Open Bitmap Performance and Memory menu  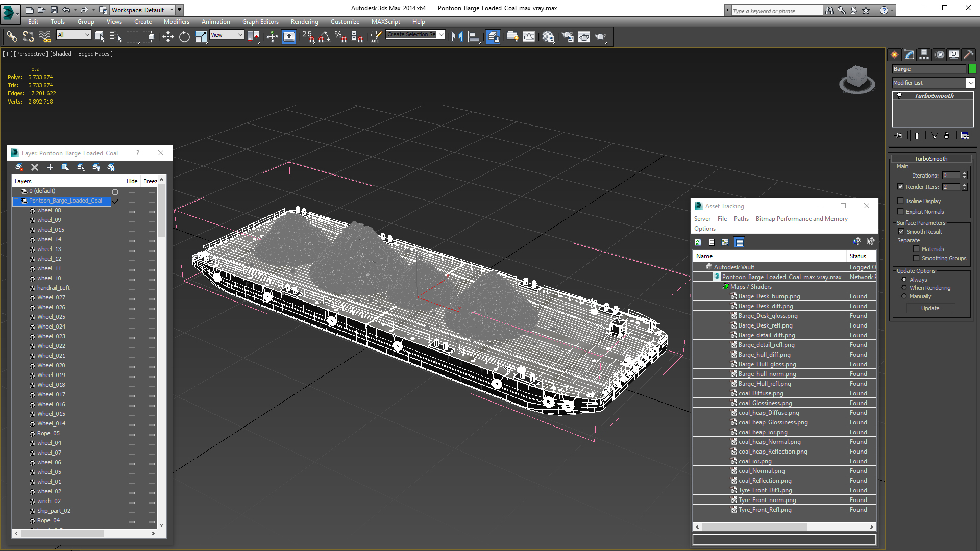point(801,219)
